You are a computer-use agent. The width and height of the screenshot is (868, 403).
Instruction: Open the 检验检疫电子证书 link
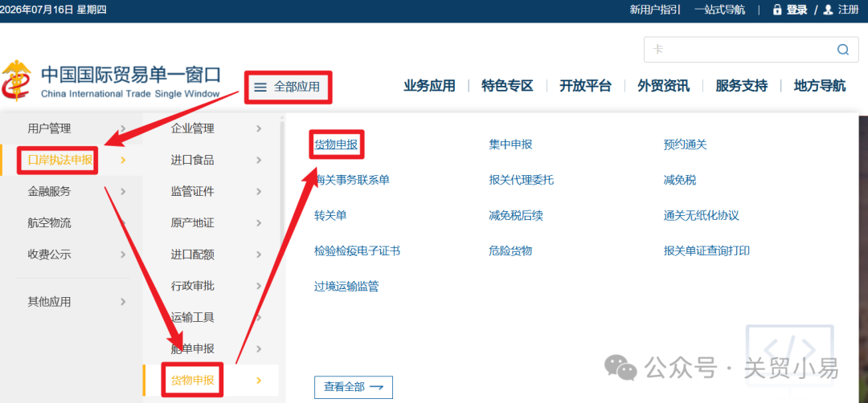(357, 251)
